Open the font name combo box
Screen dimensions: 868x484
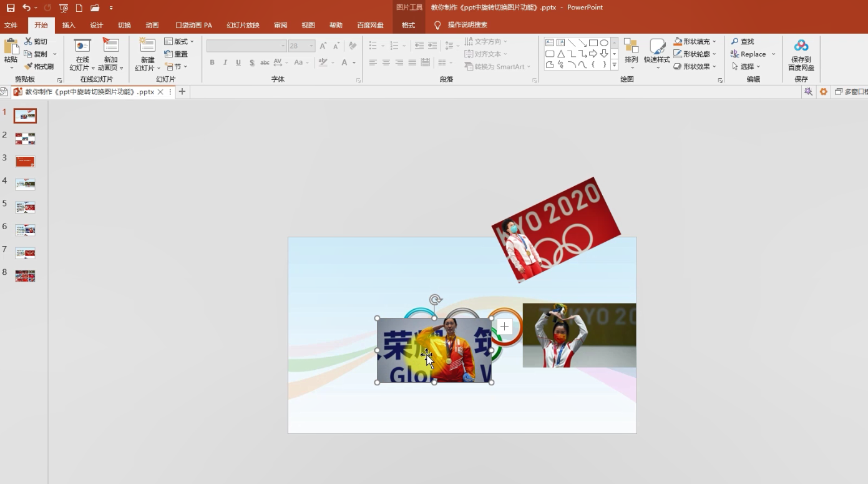click(246, 46)
